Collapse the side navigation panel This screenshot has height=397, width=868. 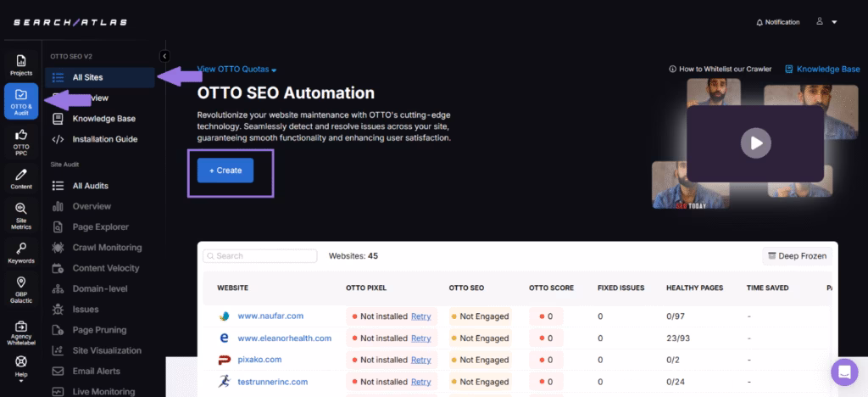tap(164, 56)
